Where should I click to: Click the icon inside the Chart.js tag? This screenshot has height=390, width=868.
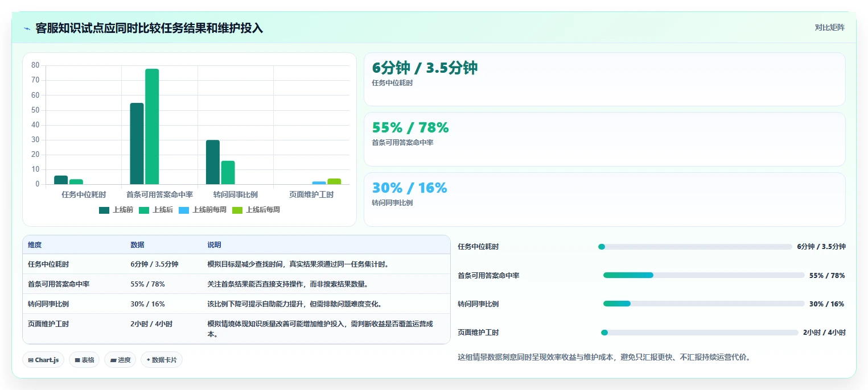[x=31, y=360]
